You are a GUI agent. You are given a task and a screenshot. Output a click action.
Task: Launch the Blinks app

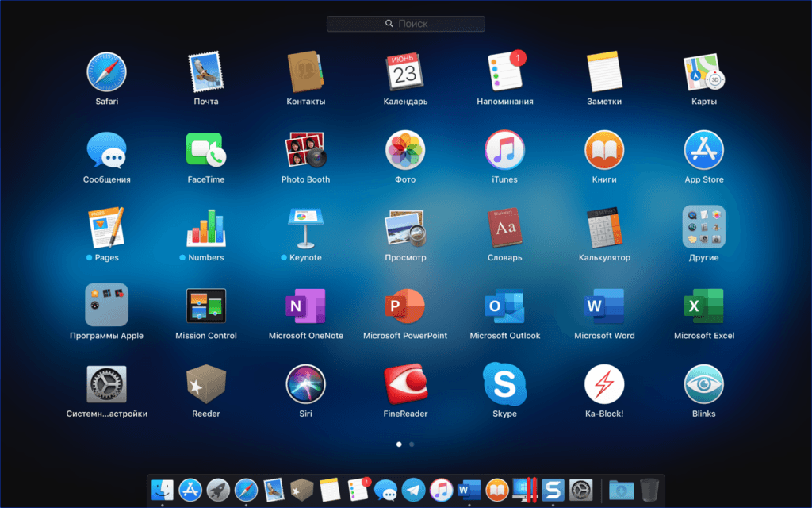pyautogui.click(x=703, y=384)
